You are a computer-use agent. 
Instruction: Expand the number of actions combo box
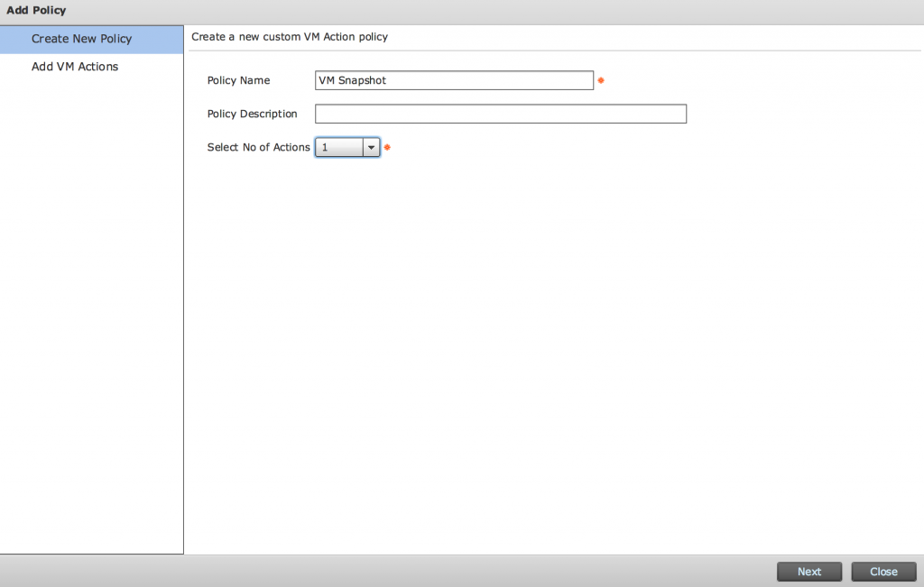point(347,147)
